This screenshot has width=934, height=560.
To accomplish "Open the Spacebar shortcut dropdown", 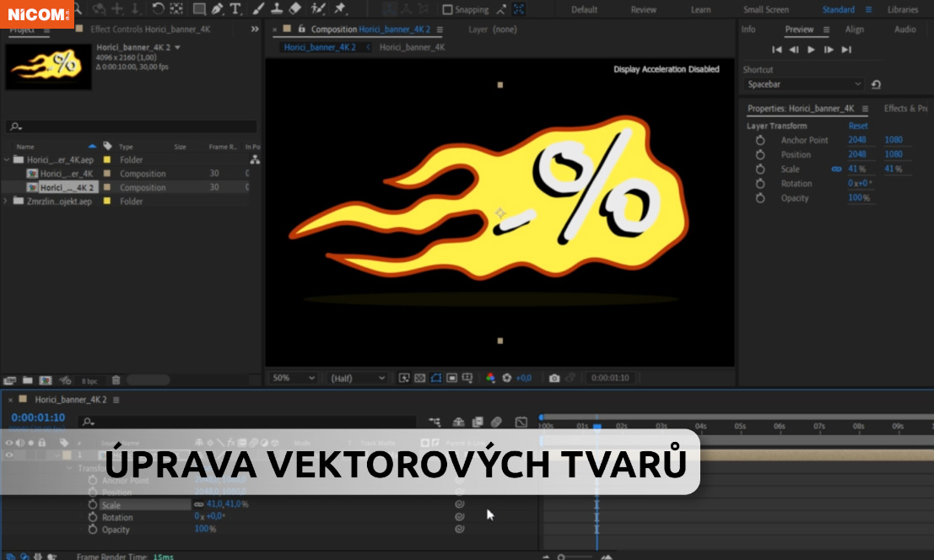I will (x=803, y=84).
